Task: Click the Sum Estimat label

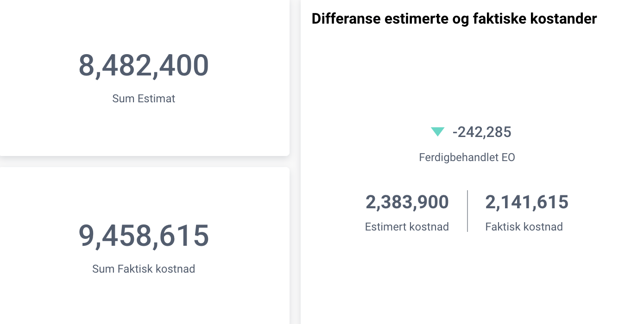Action: [144, 99]
